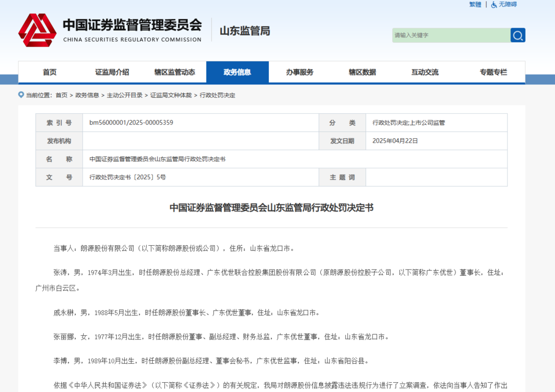The width and height of the screenshot is (555, 392).
Task: Open the 辖区数据 navigation tab
Action: coord(362,72)
